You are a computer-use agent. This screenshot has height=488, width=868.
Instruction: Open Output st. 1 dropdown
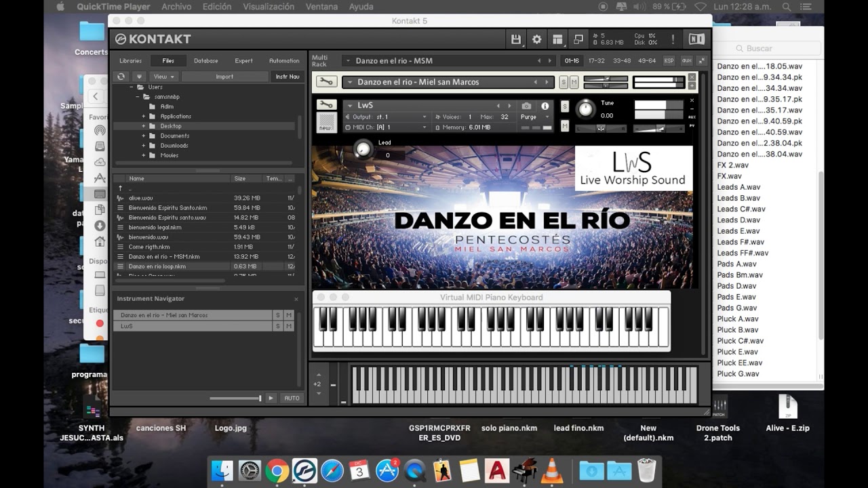pyautogui.click(x=386, y=117)
